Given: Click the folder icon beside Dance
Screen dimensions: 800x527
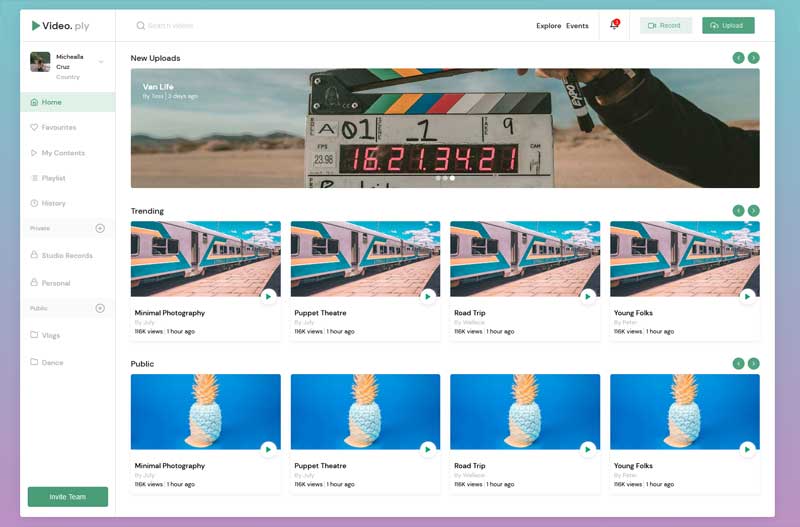Looking at the screenshot, I should point(34,362).
